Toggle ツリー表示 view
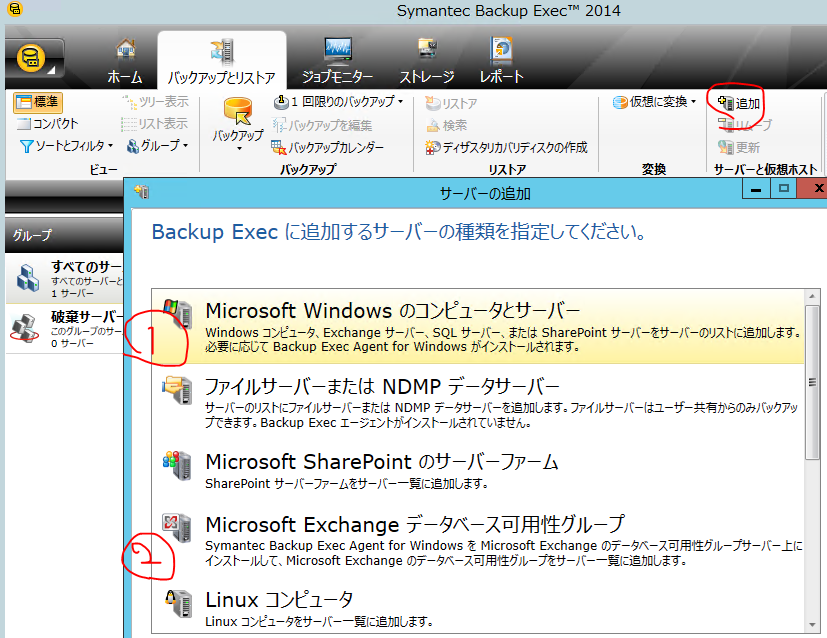Viewport: 827px width, 638px height. [155, 102]
